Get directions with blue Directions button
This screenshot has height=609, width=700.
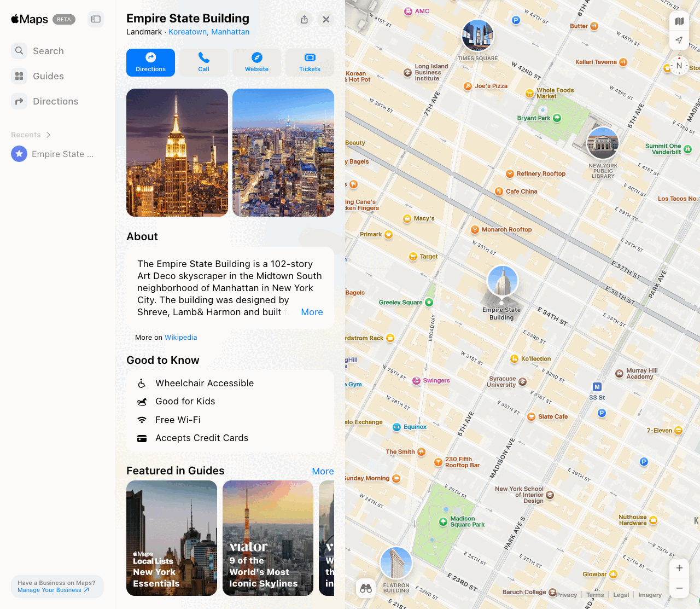pyautogui.click(x=150, y=62)
